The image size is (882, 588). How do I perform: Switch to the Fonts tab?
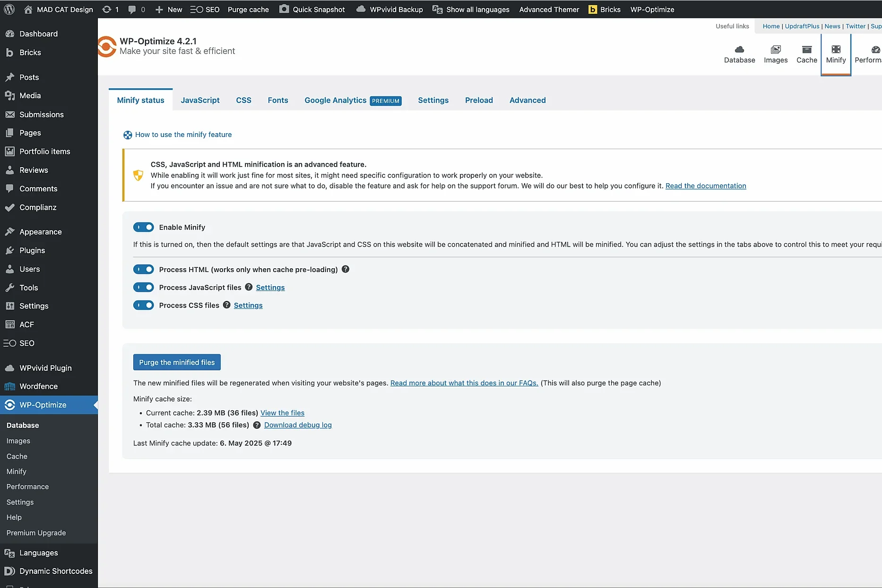[278, 100]
